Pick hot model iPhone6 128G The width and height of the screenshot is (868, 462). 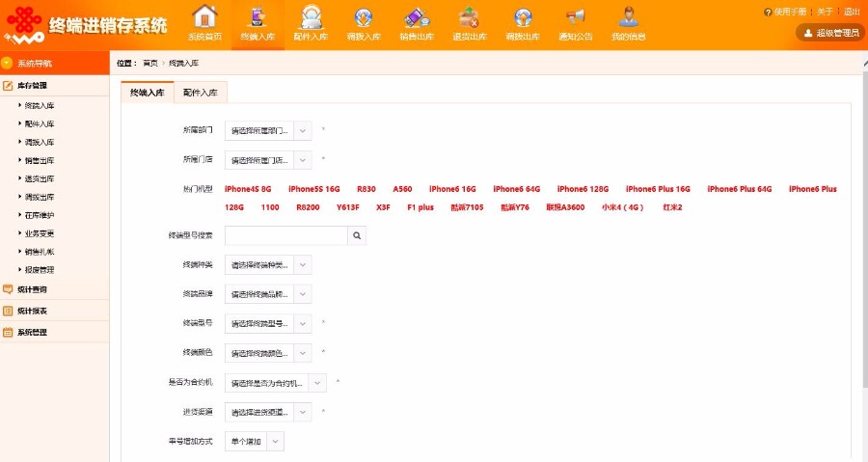click(583, 189)
